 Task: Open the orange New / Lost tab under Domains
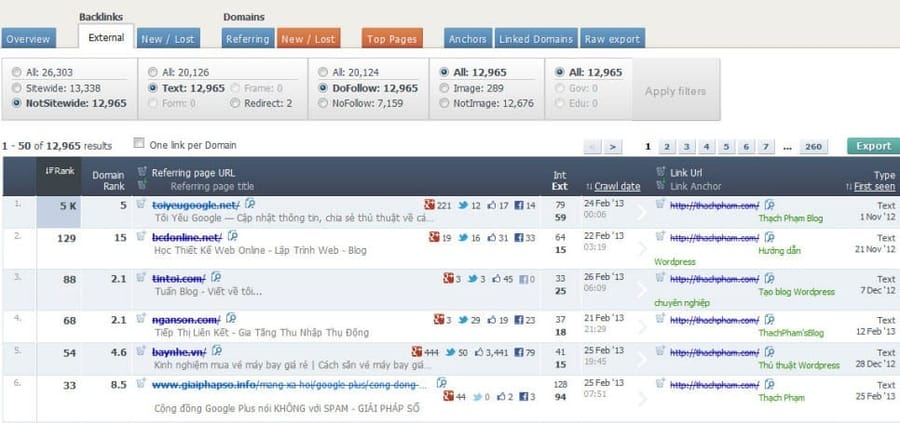tap(308, 38)
